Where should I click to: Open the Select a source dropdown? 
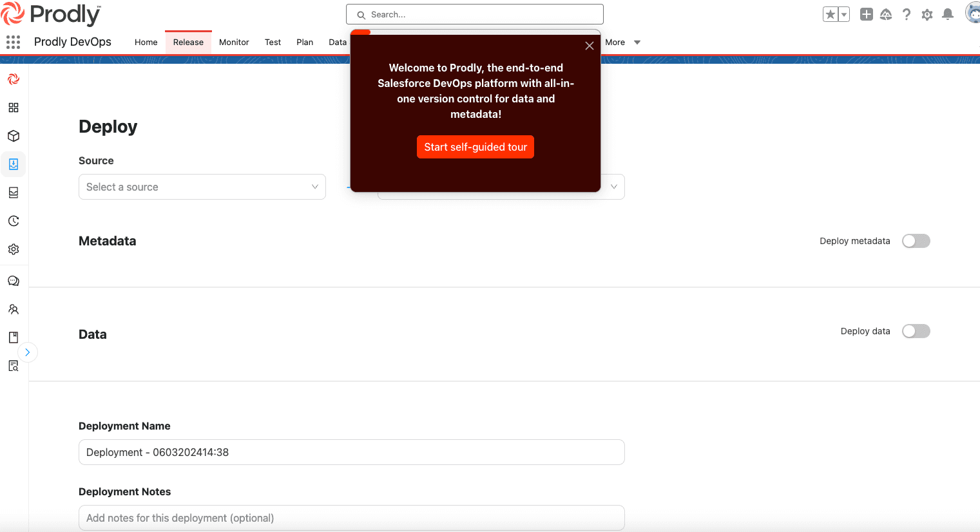202,187
